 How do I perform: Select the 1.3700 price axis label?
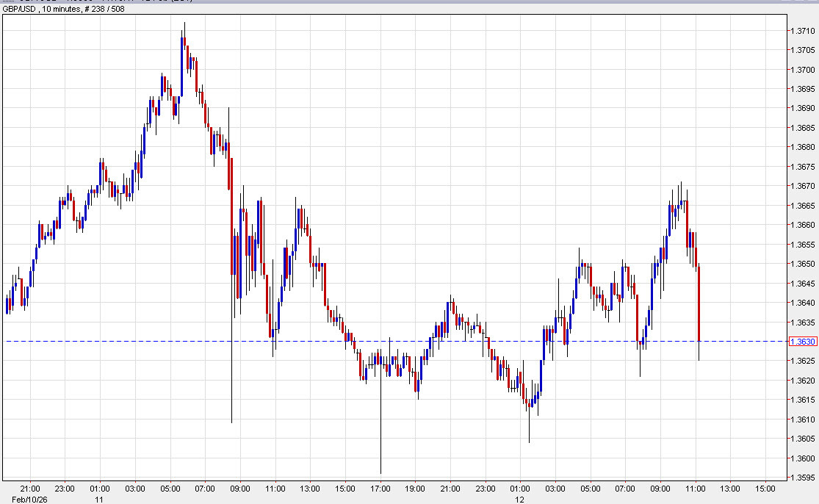[800, 70]
